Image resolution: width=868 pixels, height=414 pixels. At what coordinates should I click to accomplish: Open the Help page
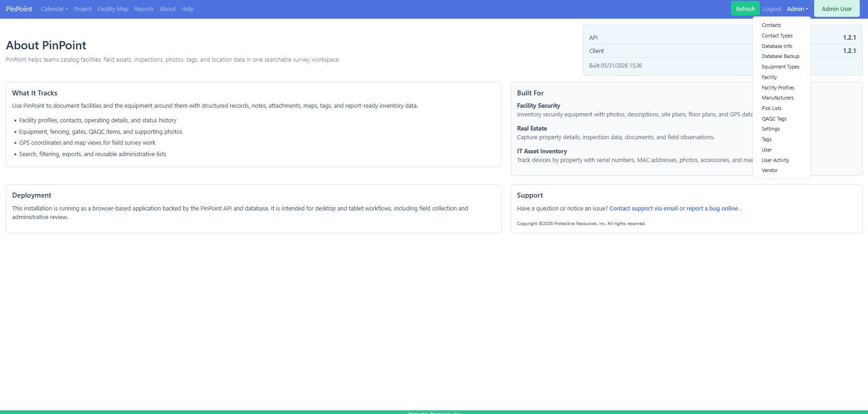(187, 9)
